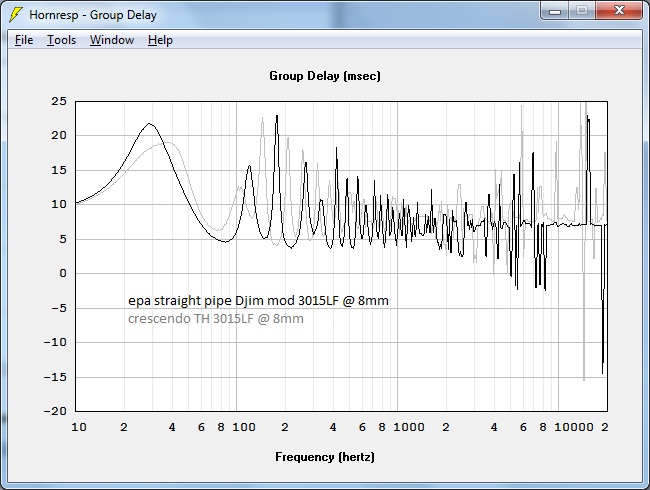Image resolution: width=650 pixels, height=490 pixels.
Task: Open the Window menu
Action: (x=112, y=40)
